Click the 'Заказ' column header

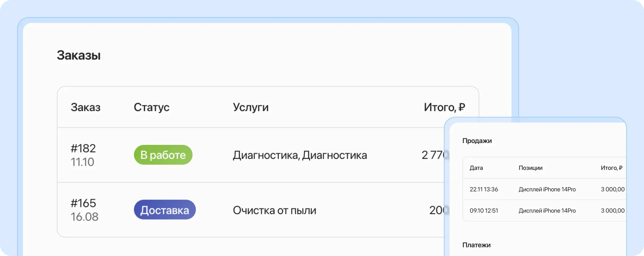85,107
